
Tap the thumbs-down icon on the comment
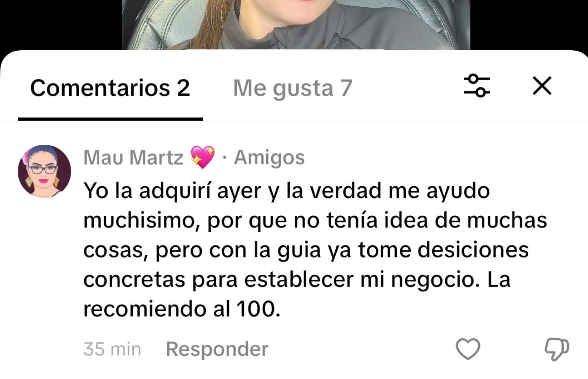[x=557, y=349]
